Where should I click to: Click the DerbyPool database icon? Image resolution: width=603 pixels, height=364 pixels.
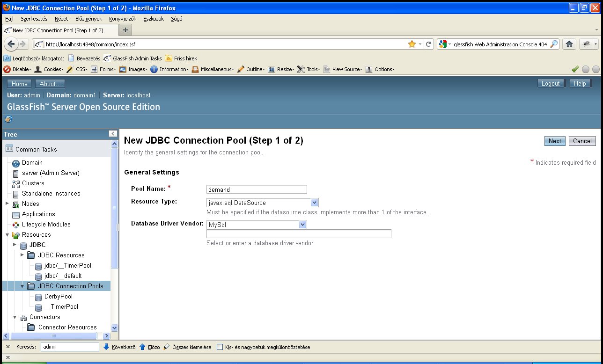tap(38, 297)
